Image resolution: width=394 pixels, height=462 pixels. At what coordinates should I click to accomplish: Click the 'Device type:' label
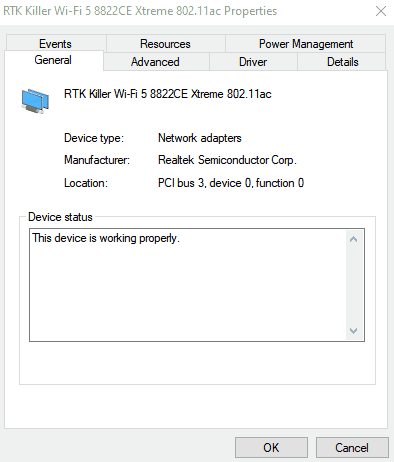94,138
